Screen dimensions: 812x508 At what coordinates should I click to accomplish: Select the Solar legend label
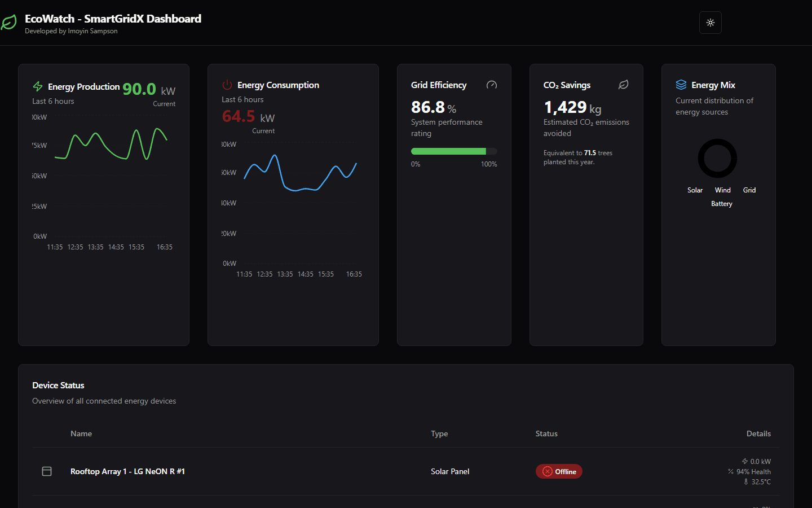(695, 190)
